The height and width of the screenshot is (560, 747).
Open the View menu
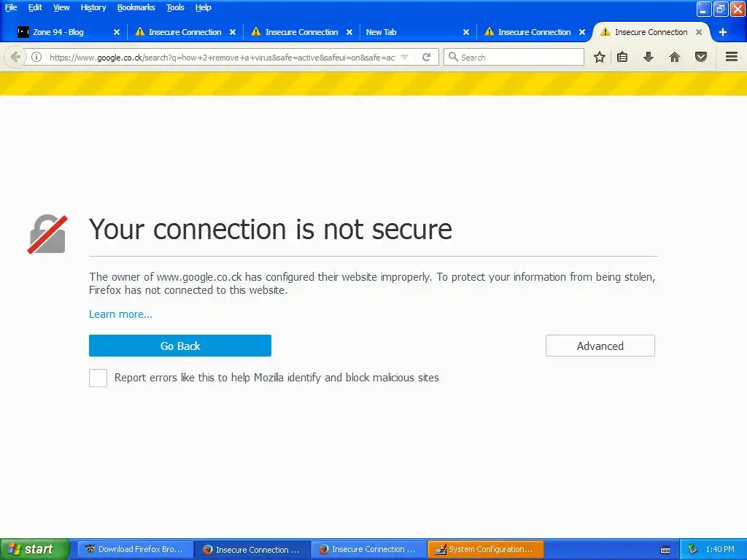tap(61, 7)
